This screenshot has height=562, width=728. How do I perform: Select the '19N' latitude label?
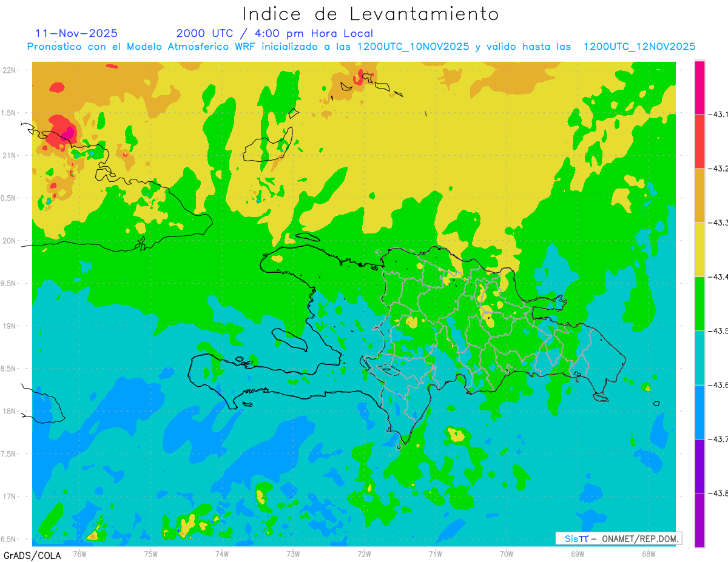10,326
